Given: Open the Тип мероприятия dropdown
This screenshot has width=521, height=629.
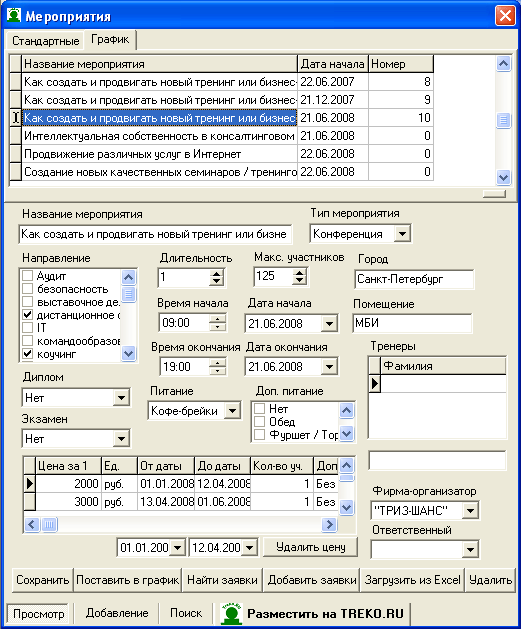Looking at the screenshot, I should pos(402,233).
